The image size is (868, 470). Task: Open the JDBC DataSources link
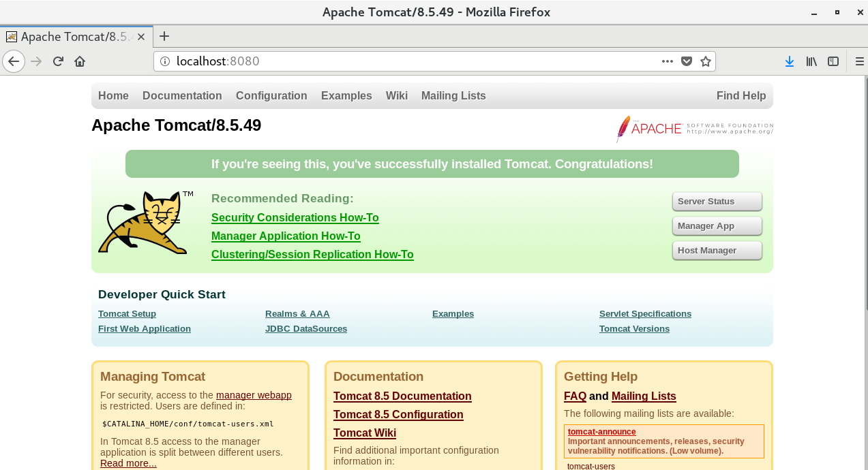point(306,329)
